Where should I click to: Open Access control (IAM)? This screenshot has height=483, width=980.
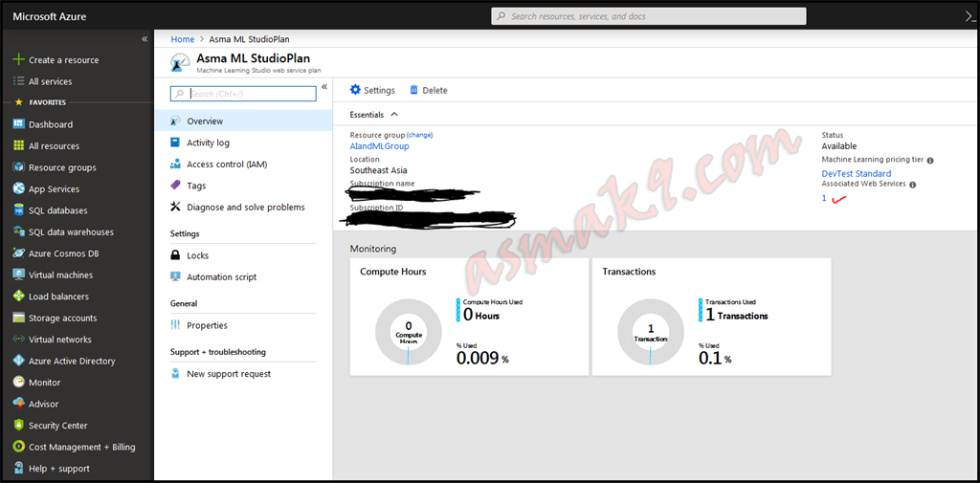point(243,165)
